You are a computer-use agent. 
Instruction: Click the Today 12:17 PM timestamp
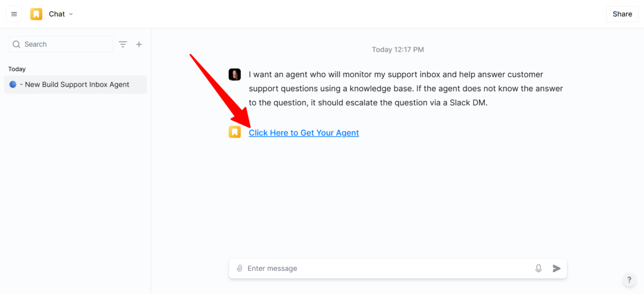point(398,49)
